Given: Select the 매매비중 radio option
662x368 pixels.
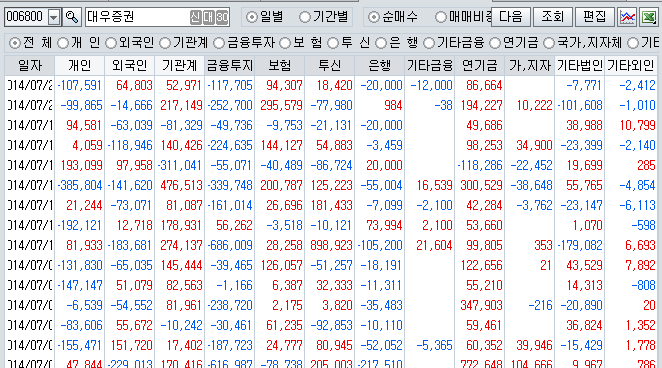Looking at the screenshot, I should pyautogui.click(x=464, y=17).
